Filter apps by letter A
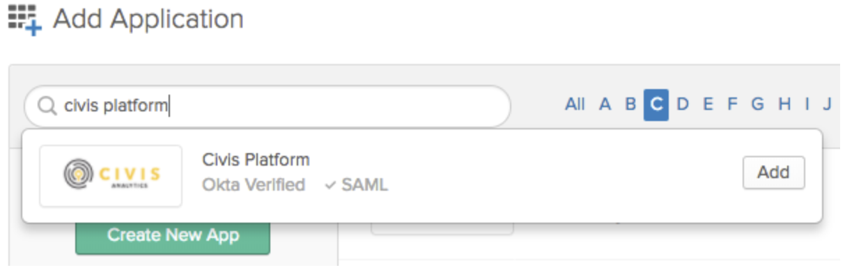The width and height of the screenshot is (868, 270). click(605, 104)
